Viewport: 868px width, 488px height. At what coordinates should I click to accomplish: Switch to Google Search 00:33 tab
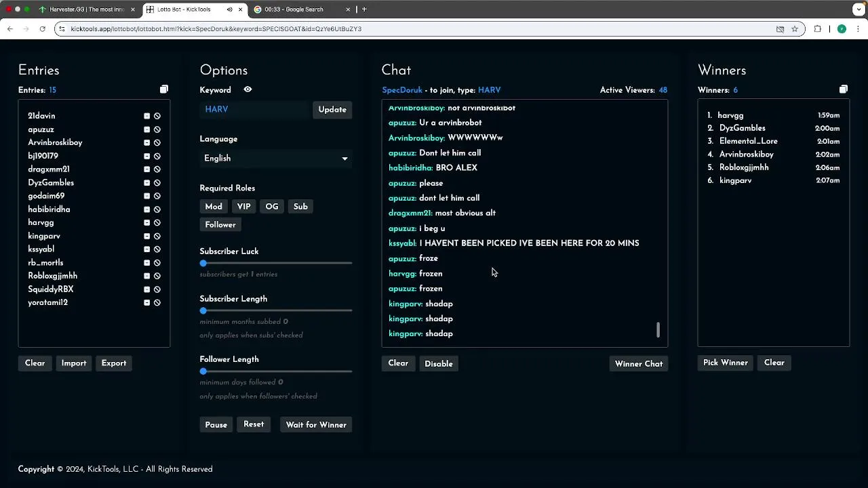pos(302,9)
